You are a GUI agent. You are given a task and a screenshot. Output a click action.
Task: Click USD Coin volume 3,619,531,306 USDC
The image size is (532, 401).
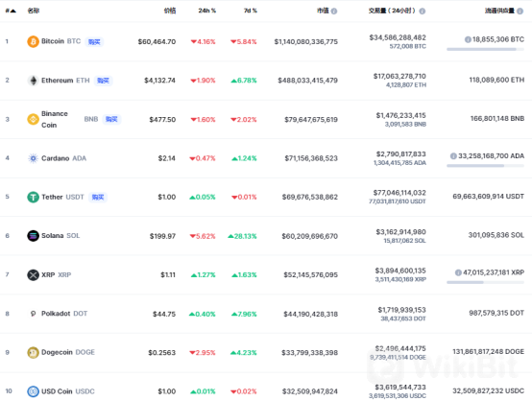coord(398,396)
